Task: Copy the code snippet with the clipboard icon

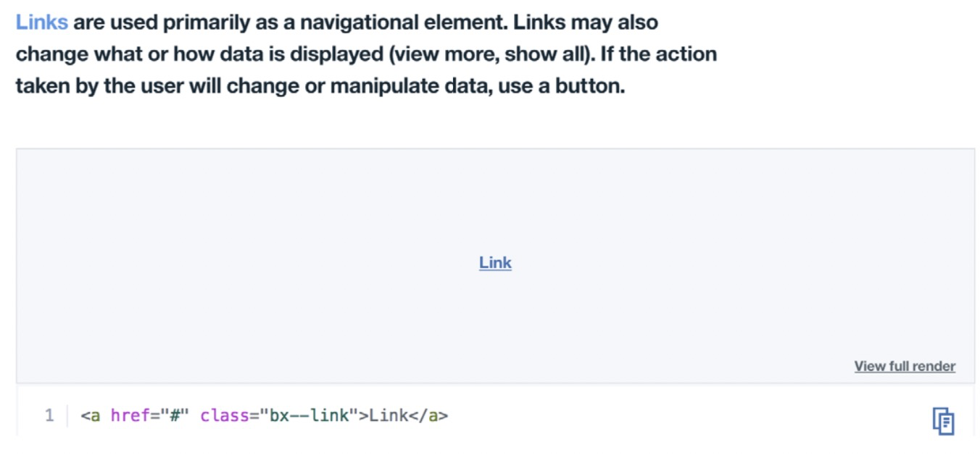Action: (x=943, y=420)
